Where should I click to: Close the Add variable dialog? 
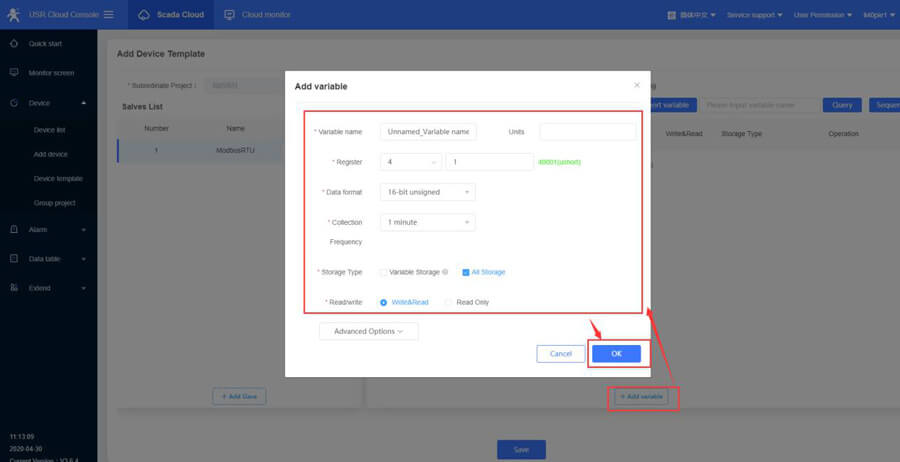click(637, 85)
